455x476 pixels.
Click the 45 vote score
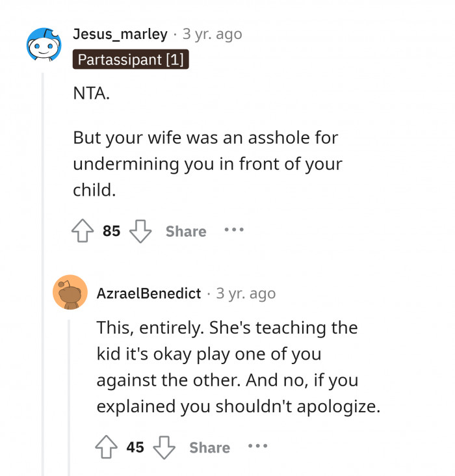coord(135,447)
